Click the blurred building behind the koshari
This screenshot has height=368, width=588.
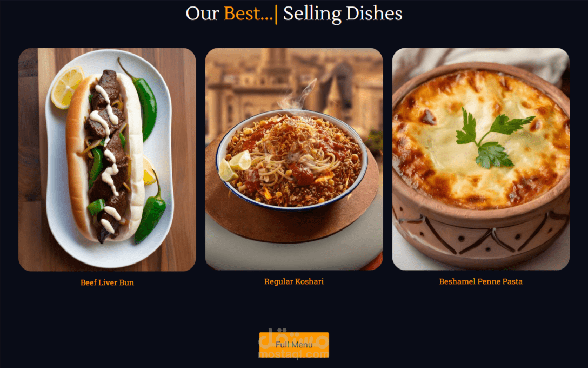point(293,87)
